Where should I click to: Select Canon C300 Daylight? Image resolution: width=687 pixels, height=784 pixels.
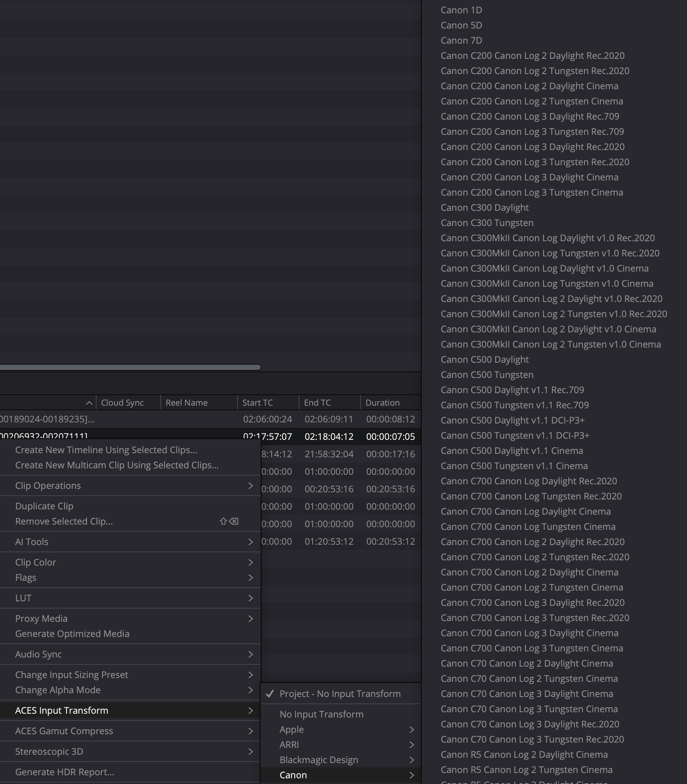pos(484,208)
